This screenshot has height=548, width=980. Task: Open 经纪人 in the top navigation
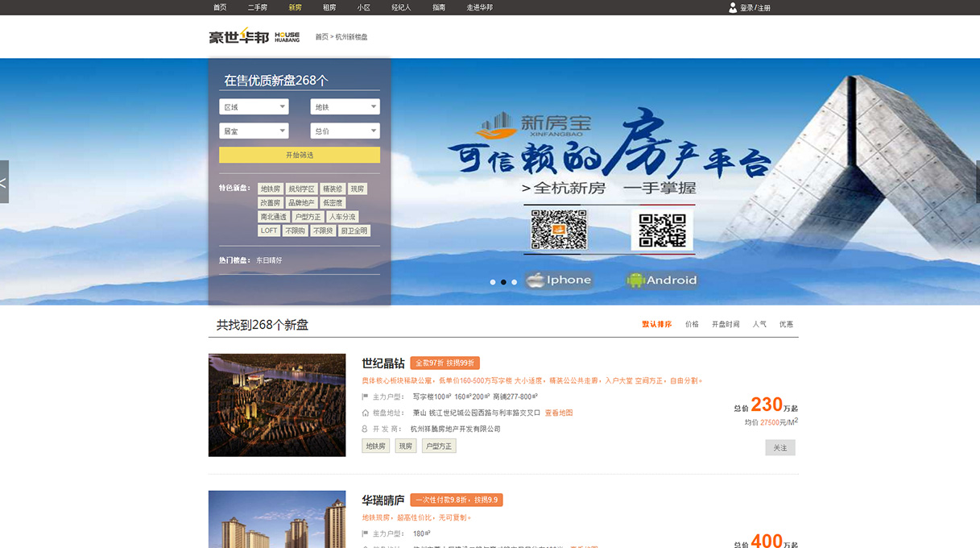point(401,7)
